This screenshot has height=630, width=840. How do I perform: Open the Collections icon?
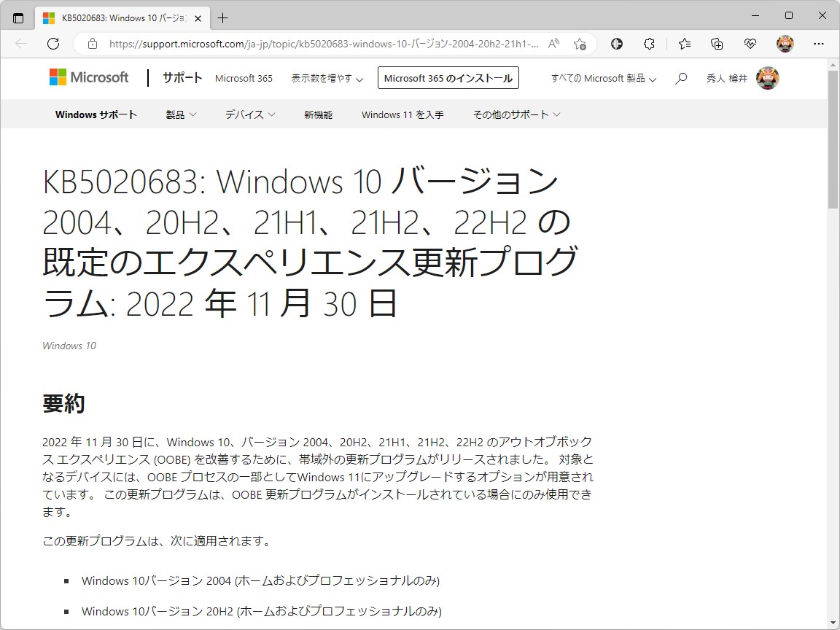pyautogui.click(x=717, y=44)
